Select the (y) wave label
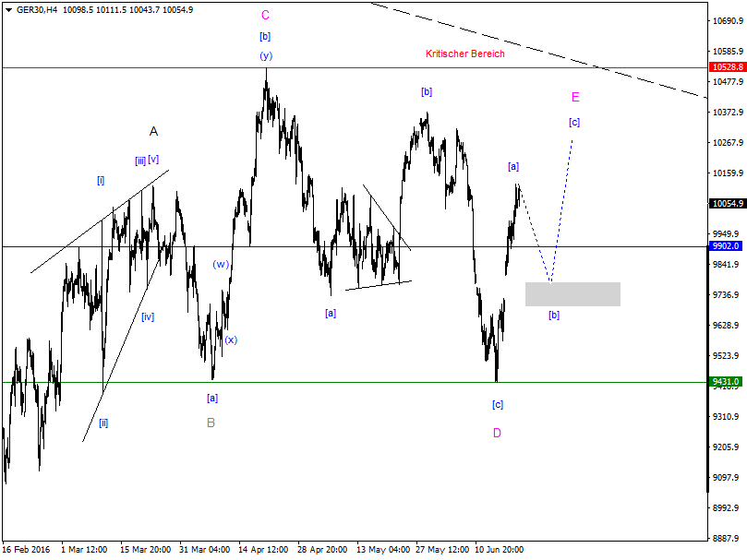The width and height of the screenshot is (747, 560). pyautogui.click(x=266, y=55)
